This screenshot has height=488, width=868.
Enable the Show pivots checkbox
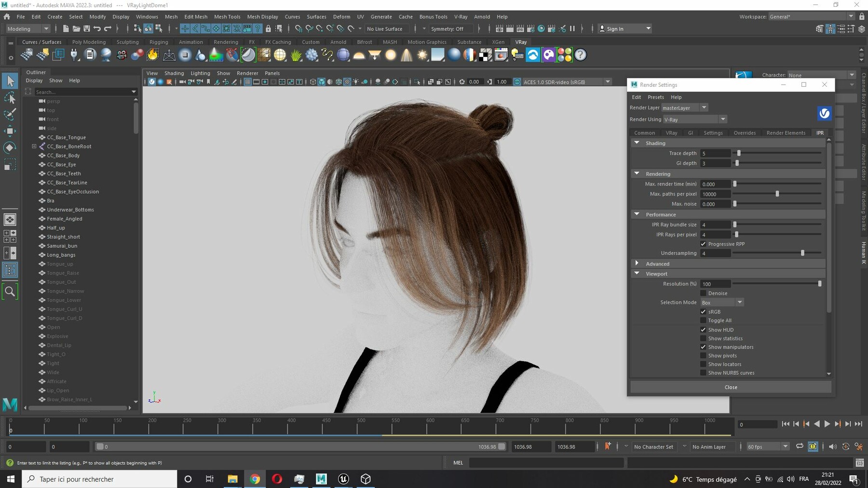tap(703, 356)
